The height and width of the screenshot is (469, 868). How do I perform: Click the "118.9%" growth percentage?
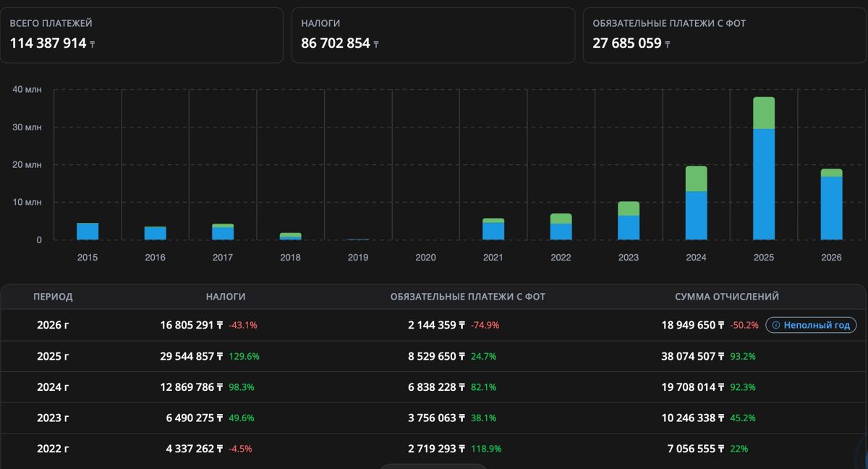pyautogui.click(x=486, y=449)
